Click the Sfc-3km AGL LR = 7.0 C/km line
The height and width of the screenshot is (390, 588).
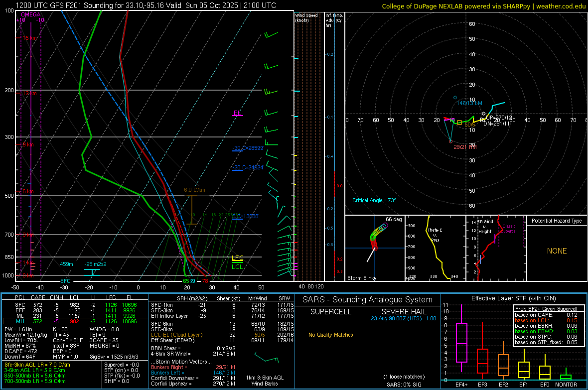[37, 365]
